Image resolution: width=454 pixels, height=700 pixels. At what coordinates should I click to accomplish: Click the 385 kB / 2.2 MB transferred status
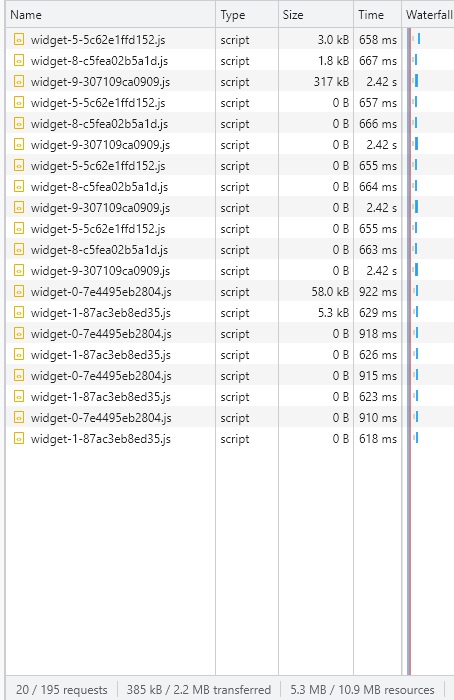point(199,690)
